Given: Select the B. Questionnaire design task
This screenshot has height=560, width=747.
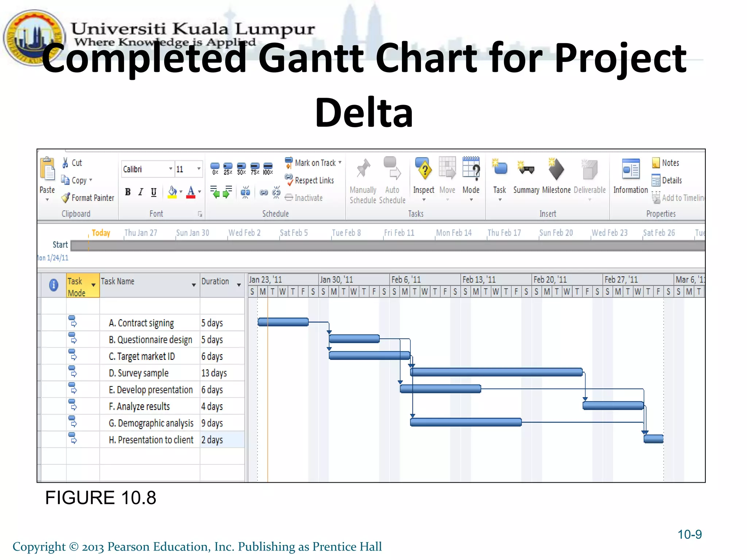Looking at the screenshot, I should point(150,340).
